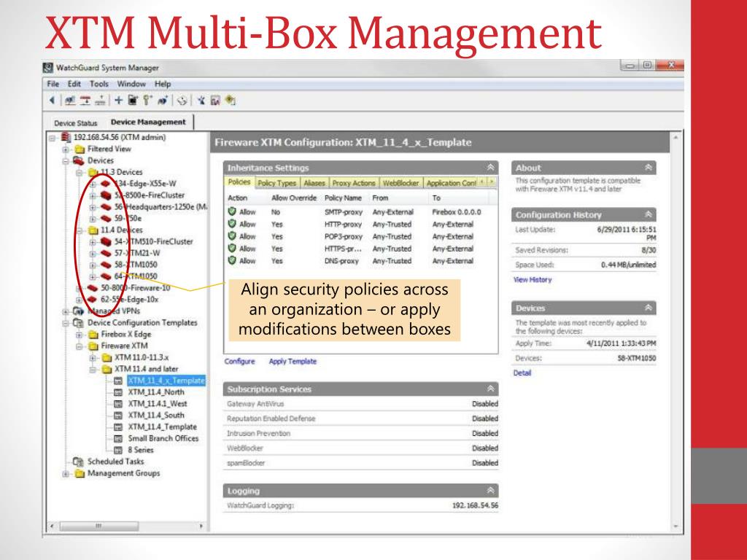Click the chart monitor toolbar icon
Image resolution: width=747 pixels, height=560 pixels.
[x=215, y=101]
